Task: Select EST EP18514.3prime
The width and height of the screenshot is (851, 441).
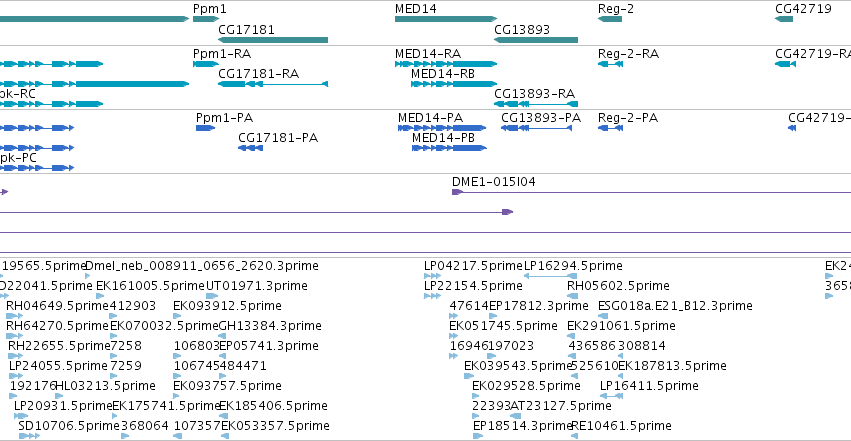Action: coord(523,426)
